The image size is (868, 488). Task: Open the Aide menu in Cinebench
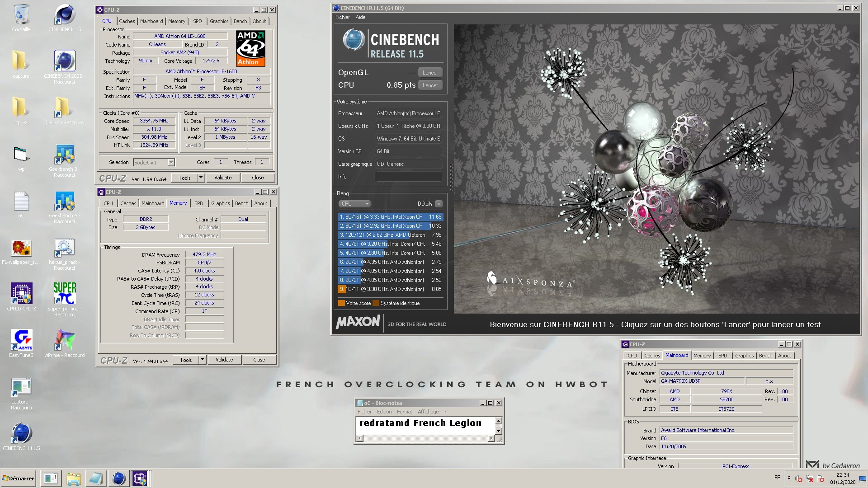pos(360,17)
